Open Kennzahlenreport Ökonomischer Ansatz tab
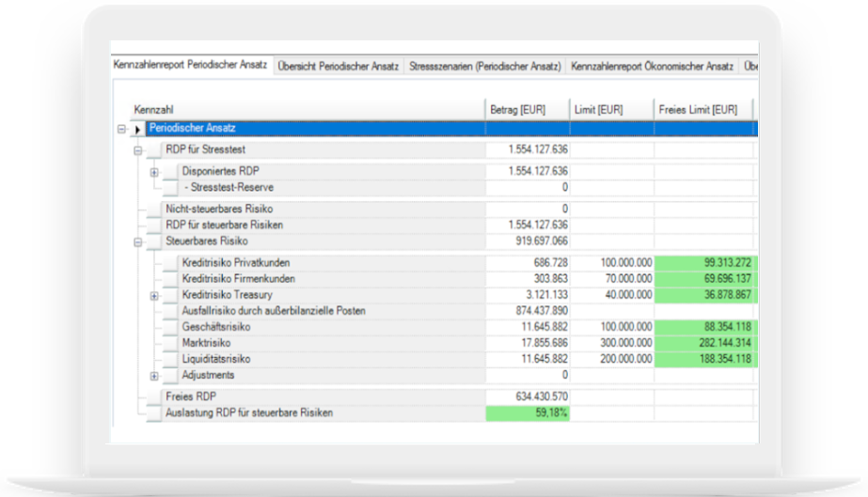 [x=652, y=67]
